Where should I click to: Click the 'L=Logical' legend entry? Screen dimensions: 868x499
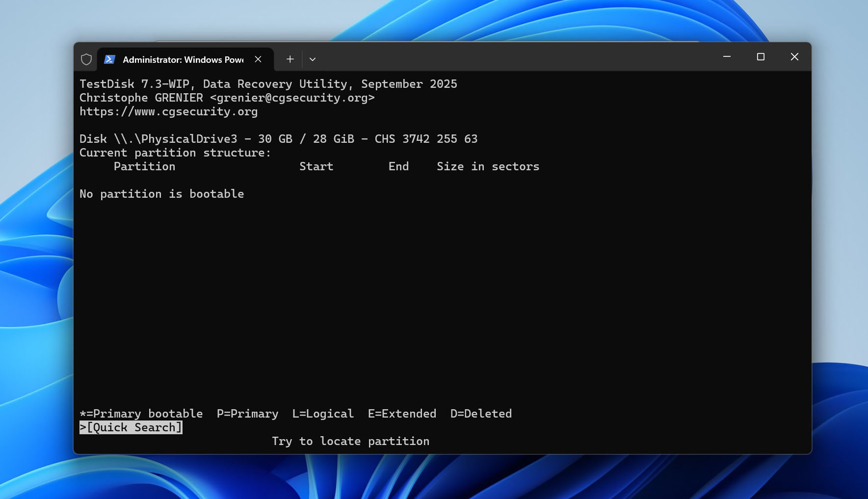(323, 414)
